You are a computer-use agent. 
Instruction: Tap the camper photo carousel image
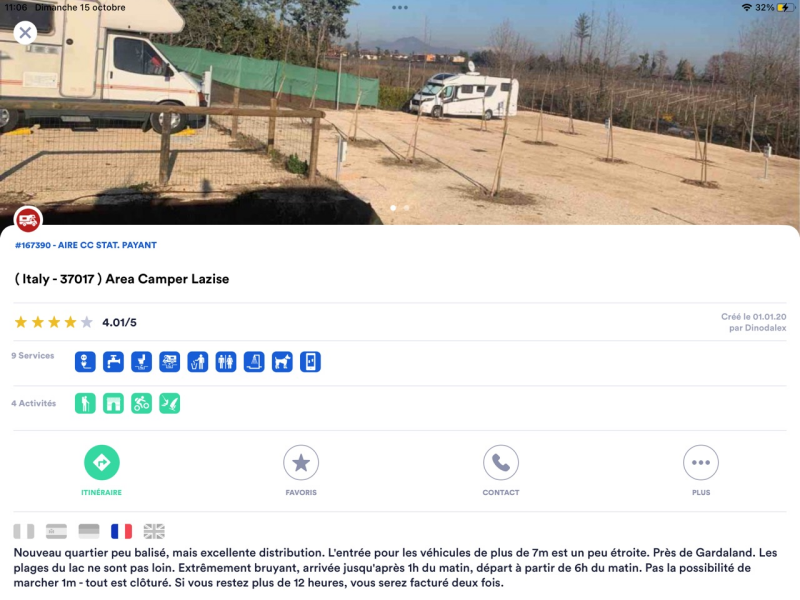tap(400, 112)
